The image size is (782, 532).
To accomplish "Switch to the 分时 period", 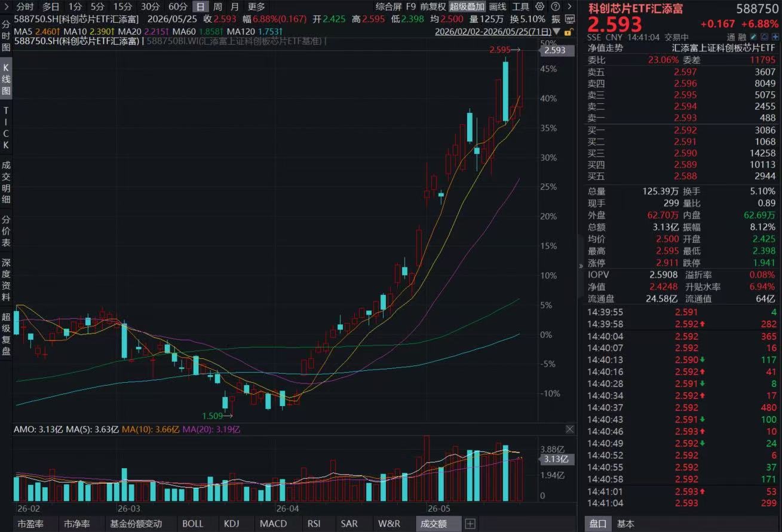I will coord(25,7).
